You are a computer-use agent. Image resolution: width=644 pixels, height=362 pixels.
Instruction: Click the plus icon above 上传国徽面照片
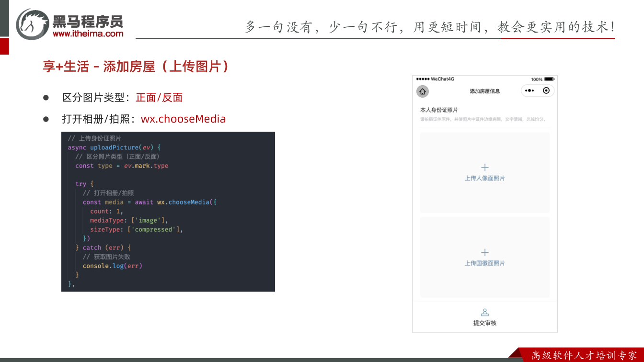(485, 252)
